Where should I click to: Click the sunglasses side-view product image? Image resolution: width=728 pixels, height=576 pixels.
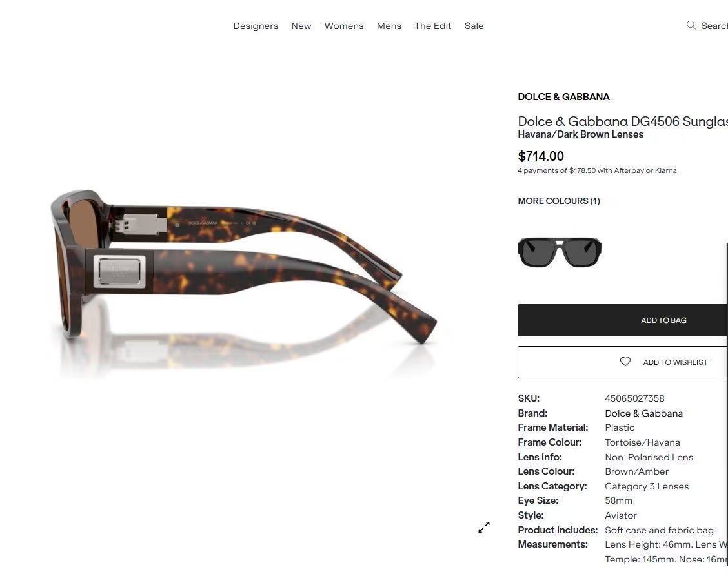point(244,267)
